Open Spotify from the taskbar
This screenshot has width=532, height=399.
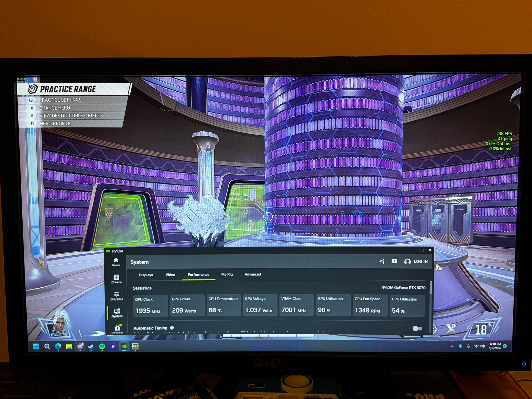coord(102,346)
